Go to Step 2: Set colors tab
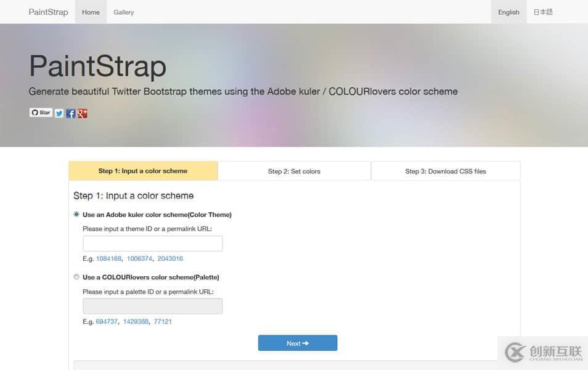 click(x=294, y=171)
